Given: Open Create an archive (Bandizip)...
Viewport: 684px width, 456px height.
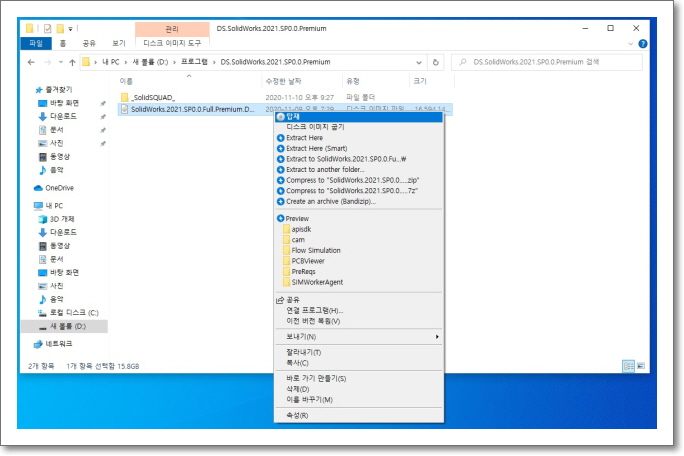Looking at the screenshot, I should pyautogui.click(x=359, y=201).
